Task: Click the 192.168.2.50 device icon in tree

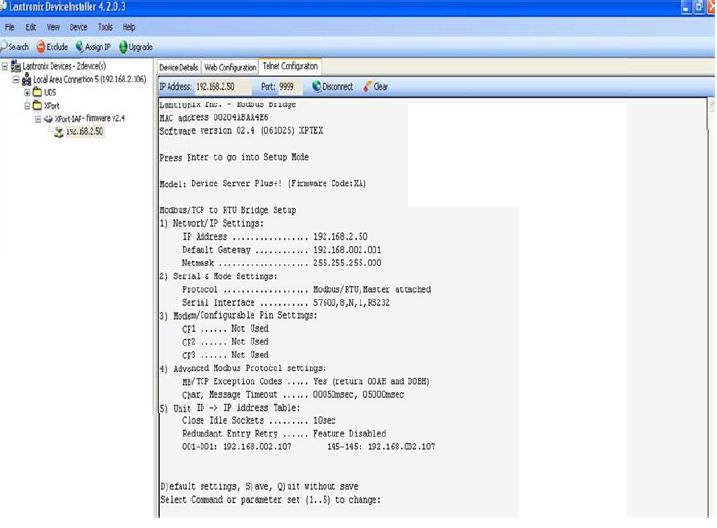Action: (x=59, y=132)
